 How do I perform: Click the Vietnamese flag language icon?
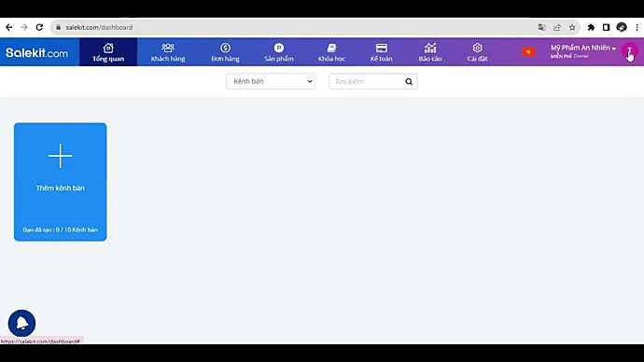528,51
